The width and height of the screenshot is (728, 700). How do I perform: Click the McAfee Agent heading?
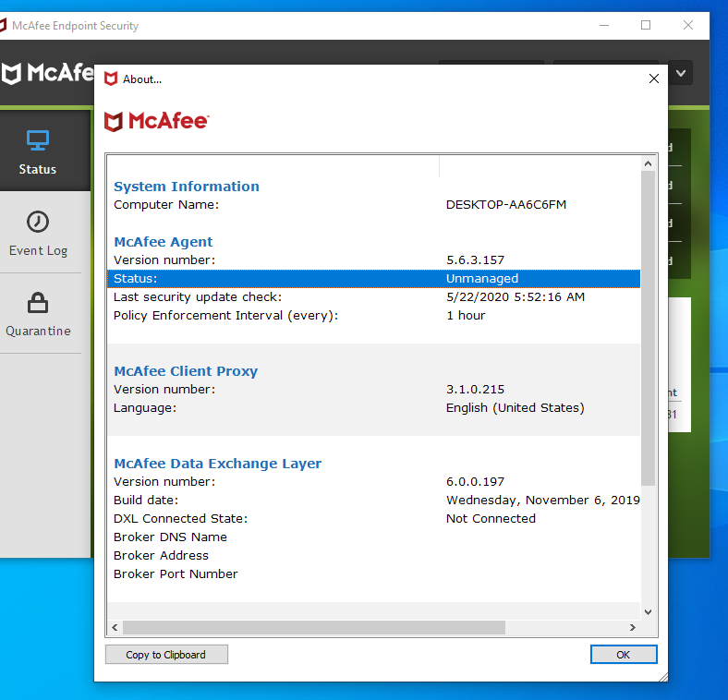click(163, 242)
